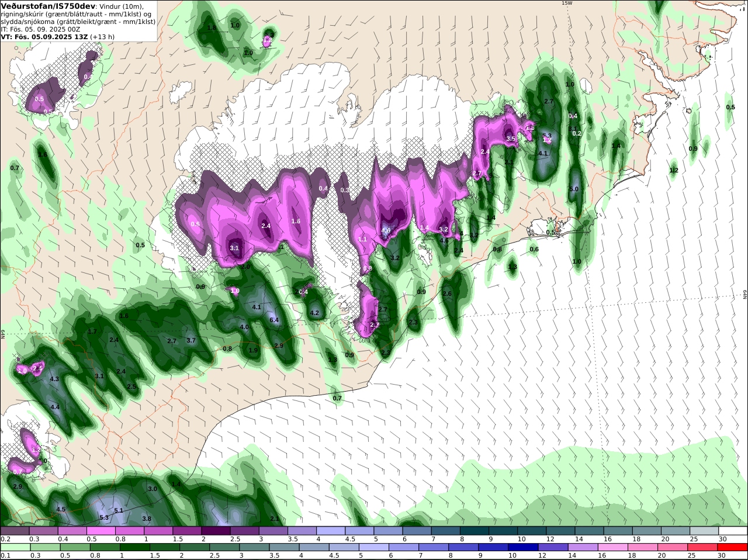
Task: Click the "6.4" precipitation value on the map
Action: (274, 320)
